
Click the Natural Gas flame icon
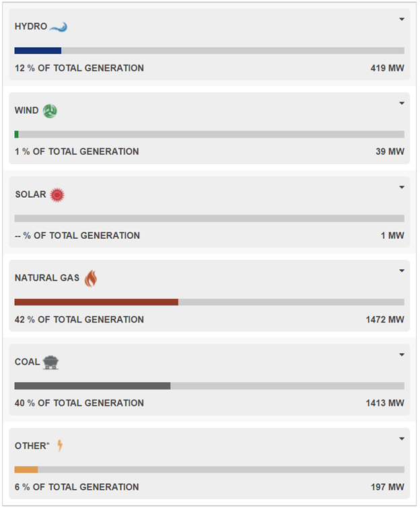[x=91, y=278]
